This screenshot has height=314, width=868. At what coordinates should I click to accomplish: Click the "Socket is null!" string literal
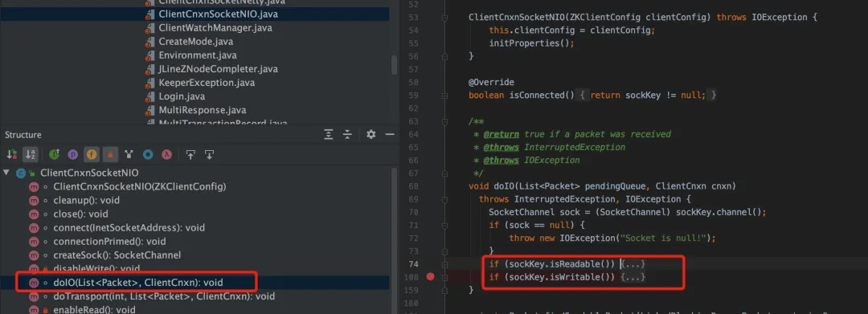(x=663, y=239)
